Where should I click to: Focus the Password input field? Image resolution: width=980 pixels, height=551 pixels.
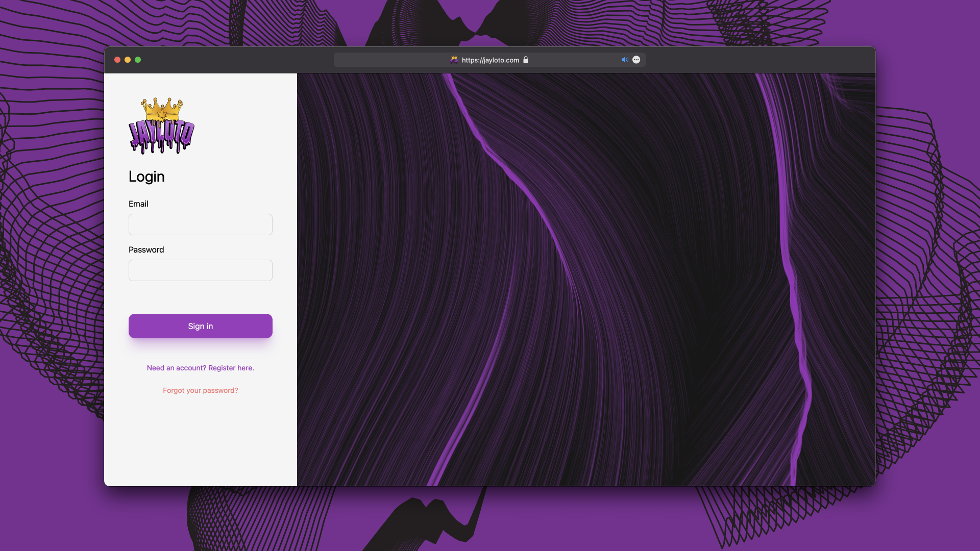pyautogui.click(x=201, y=270)
